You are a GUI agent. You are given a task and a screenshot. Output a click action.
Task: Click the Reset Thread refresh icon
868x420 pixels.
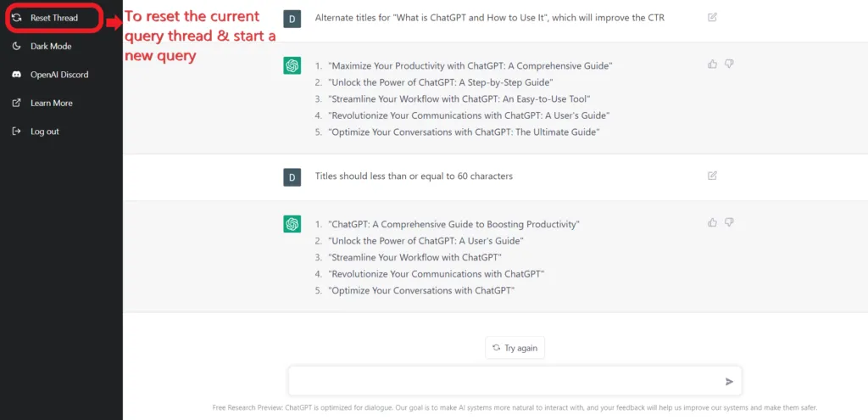[17, 18]
